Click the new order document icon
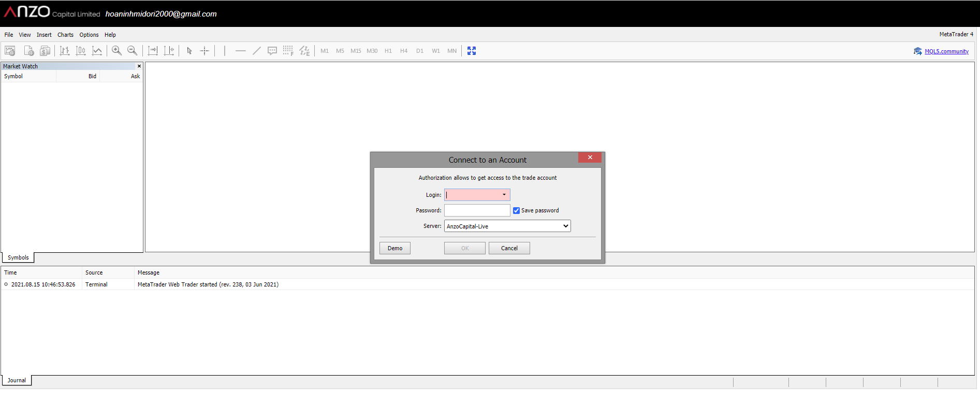Image resolution: width=980 pixels, height=402 pixels. point(29,51)
